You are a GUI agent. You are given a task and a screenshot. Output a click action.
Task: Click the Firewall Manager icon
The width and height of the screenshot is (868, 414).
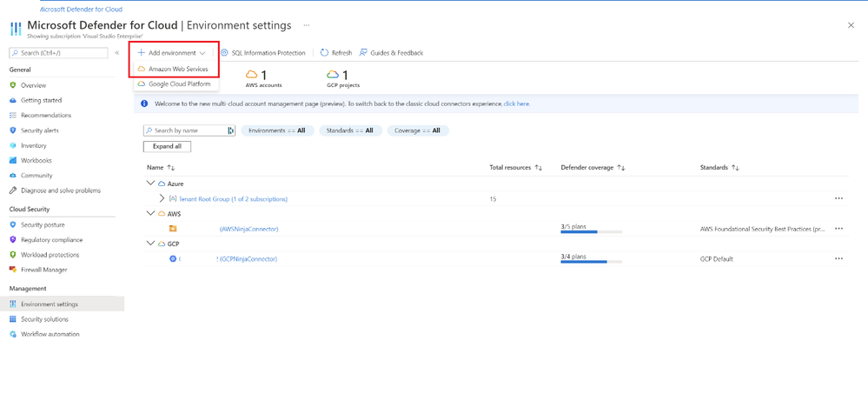(13, 270)
